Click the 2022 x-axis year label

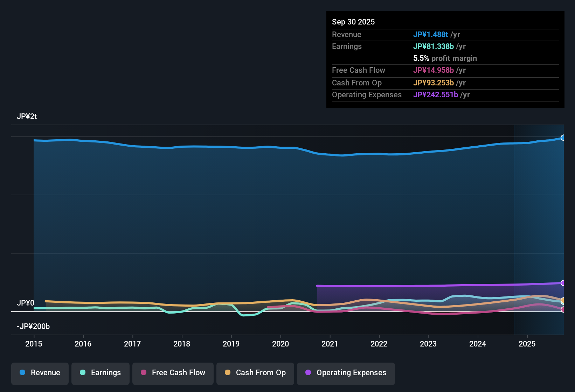(x=379, y=344)
